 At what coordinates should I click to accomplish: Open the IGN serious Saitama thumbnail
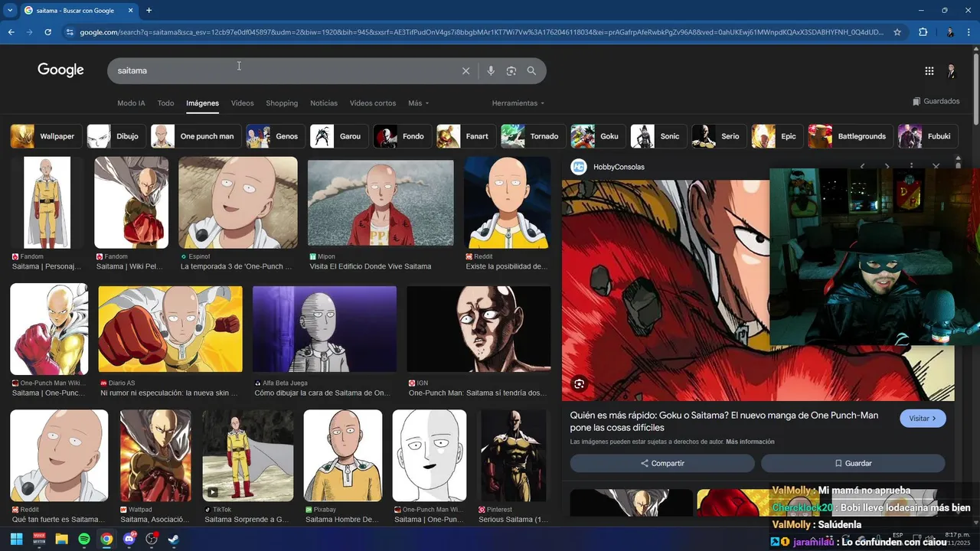[479, 329]
